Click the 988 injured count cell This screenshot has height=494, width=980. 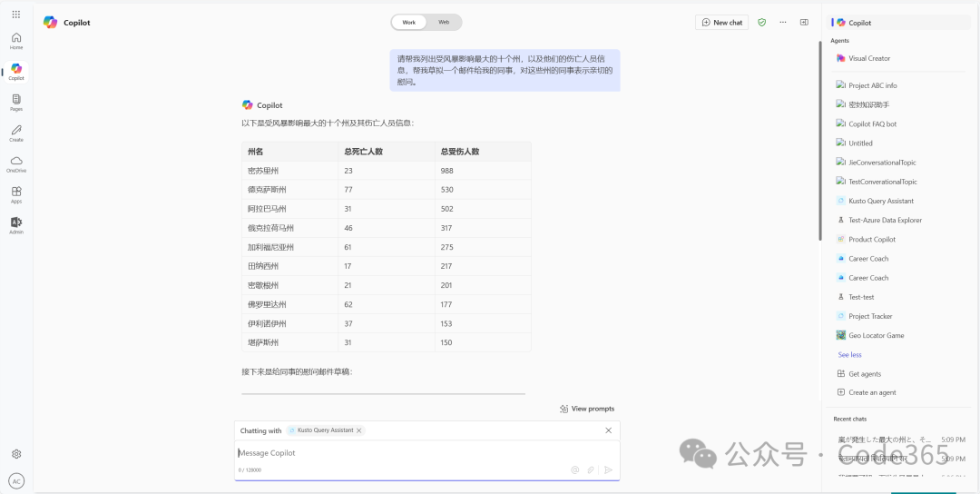point(483,171)
